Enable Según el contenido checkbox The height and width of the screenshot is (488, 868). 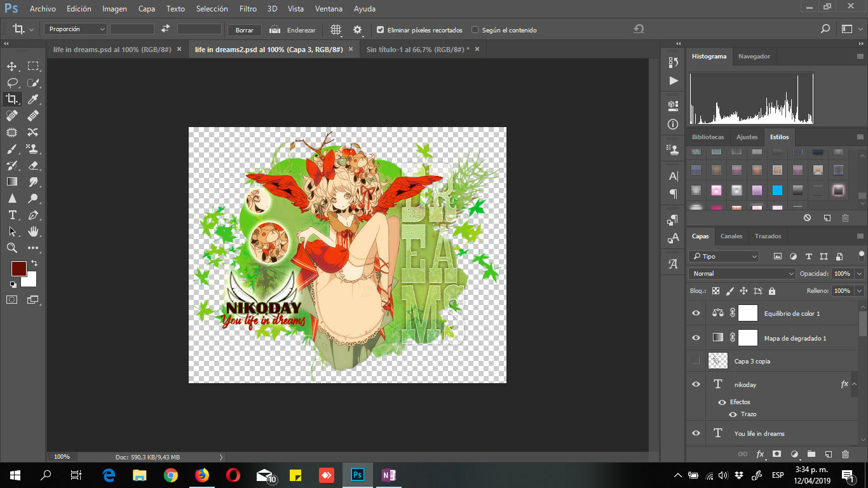[475, 30]
